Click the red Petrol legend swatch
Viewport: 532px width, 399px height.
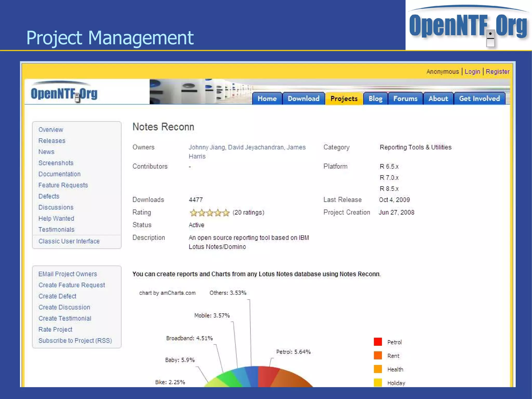point(378,342)
